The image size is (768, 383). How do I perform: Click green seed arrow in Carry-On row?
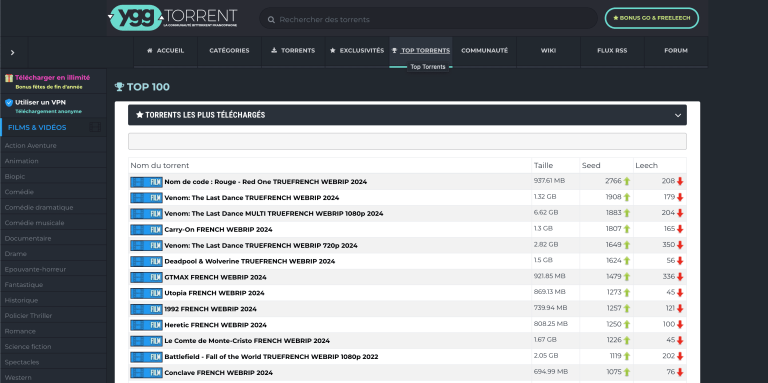(626, 229)
